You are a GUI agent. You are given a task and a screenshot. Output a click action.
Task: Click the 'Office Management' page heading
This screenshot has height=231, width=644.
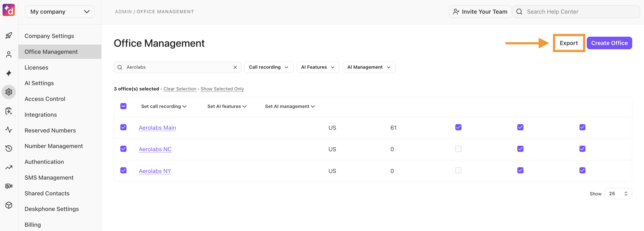[x=159, y=44]
